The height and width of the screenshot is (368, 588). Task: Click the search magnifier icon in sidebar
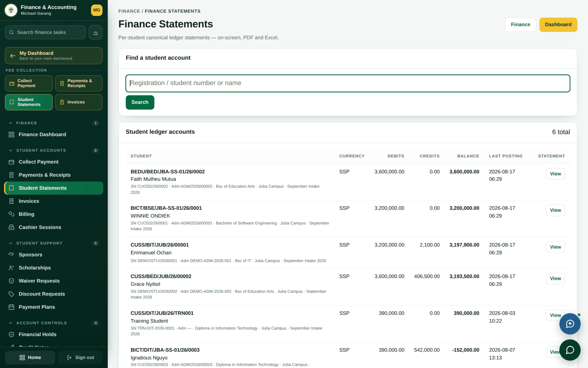[x=11, y=32]
